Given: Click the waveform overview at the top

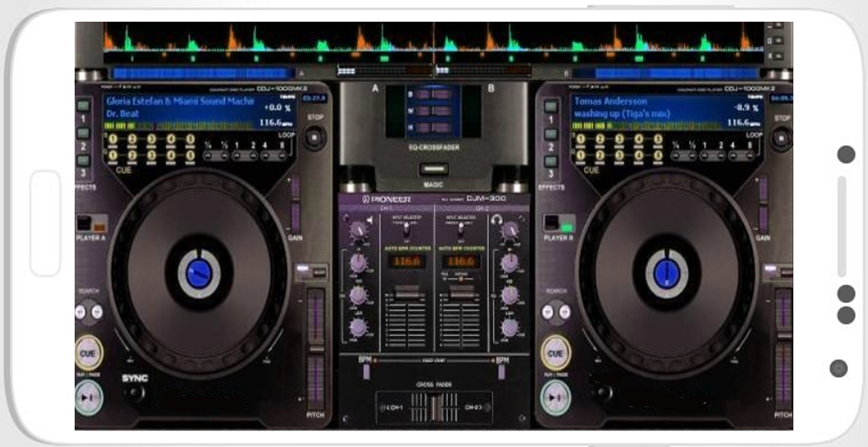Looking at the screenshot, I should (x=434, y=43).
